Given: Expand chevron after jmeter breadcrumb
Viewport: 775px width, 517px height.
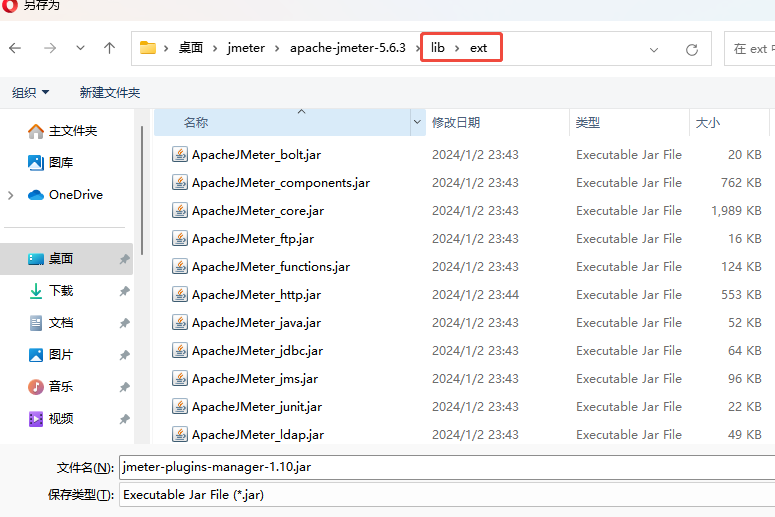Looking at the screenshot, I should click(x=277, y=48).
